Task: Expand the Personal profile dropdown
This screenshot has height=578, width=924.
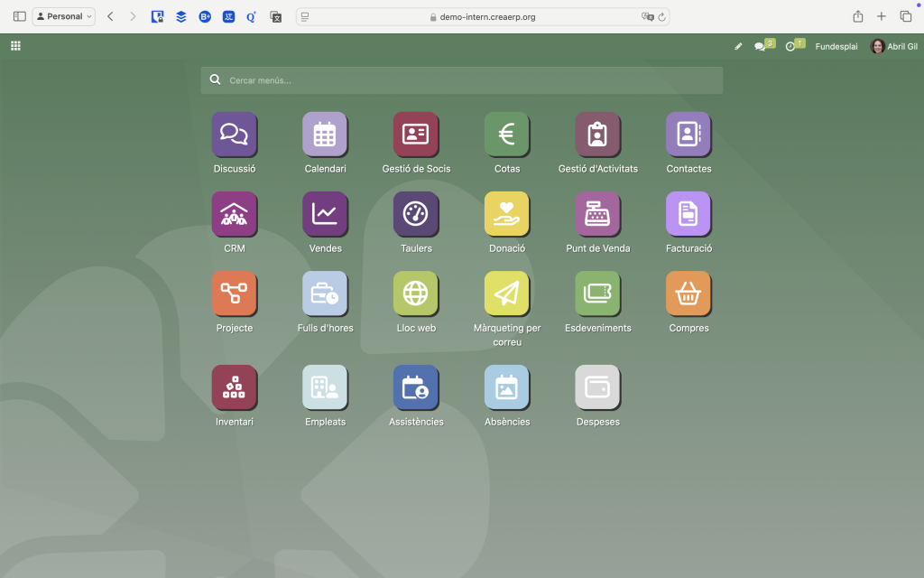Action: point(64,16)
